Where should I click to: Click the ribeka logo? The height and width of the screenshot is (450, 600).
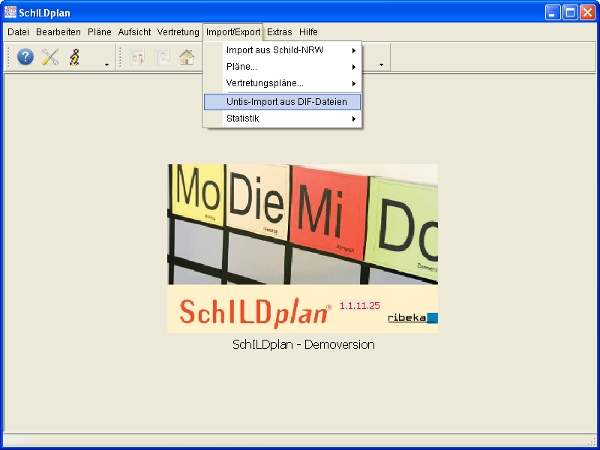click(413, 318)
